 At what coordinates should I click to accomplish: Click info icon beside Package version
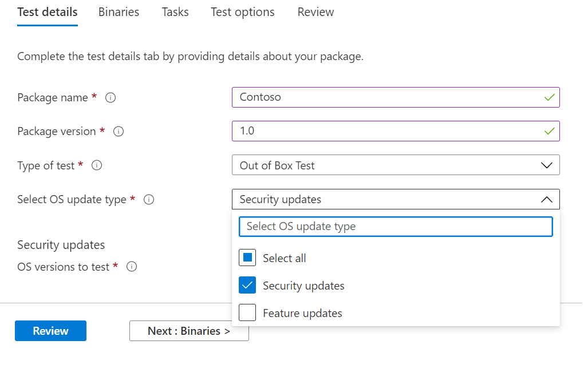pyautogui.click(x=119, y=132)
